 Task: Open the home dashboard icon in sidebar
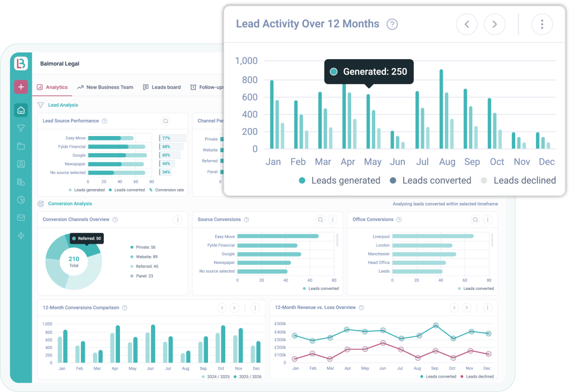tap(21, 110)
